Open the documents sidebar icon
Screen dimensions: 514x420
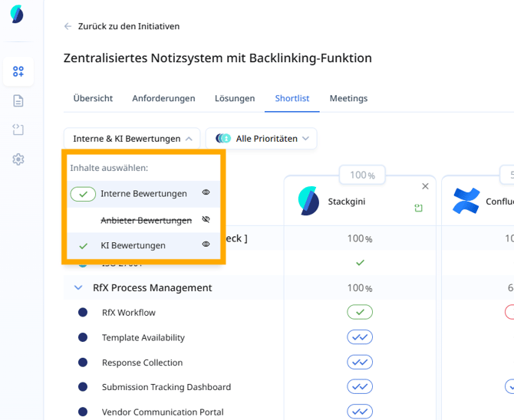click(18, 100)
